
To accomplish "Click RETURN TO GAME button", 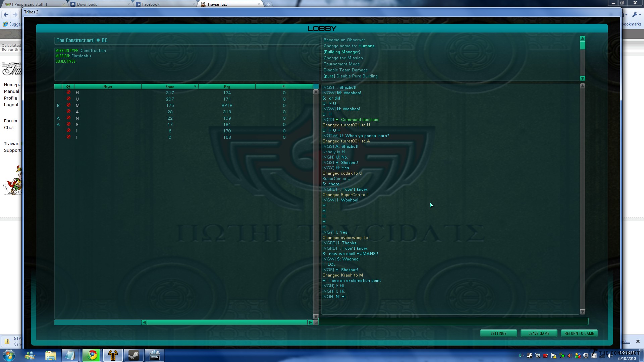I will point(579,333).
